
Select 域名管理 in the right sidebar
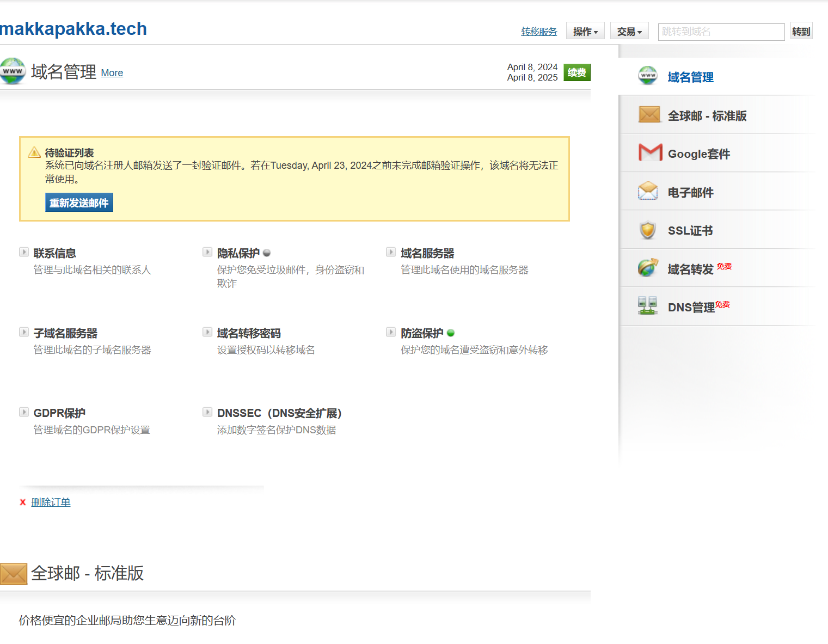click(690, 77)
